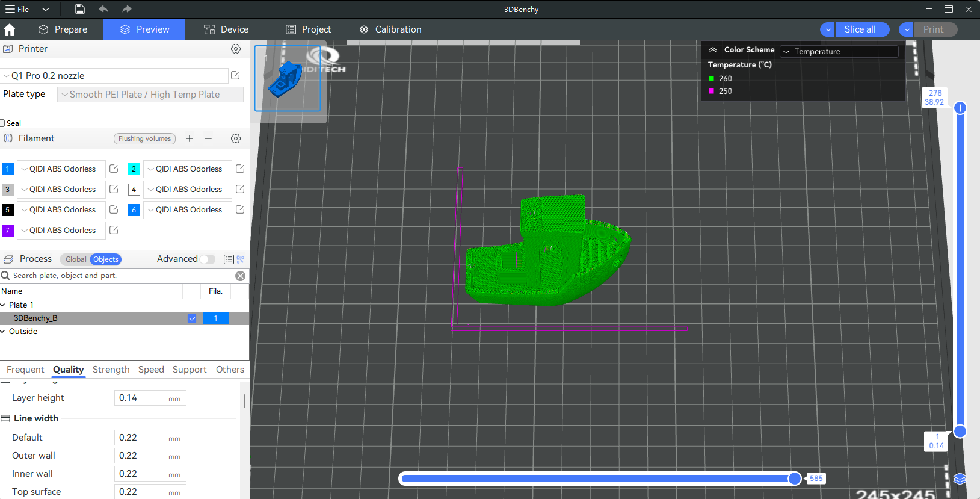Image resolution: width=980 pixels, height=499 pixels.
Task: Edit filament 5 preset icon
Action: (114, 209)
